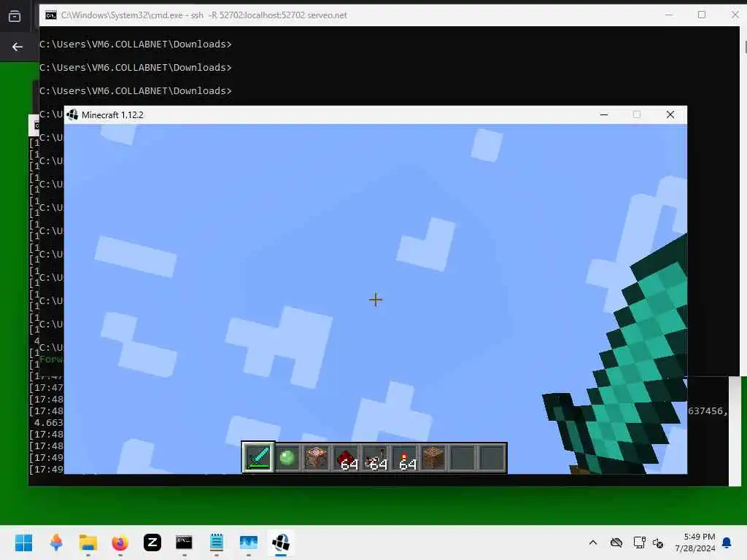Open the network status tray icon

[x=639, y=542]
